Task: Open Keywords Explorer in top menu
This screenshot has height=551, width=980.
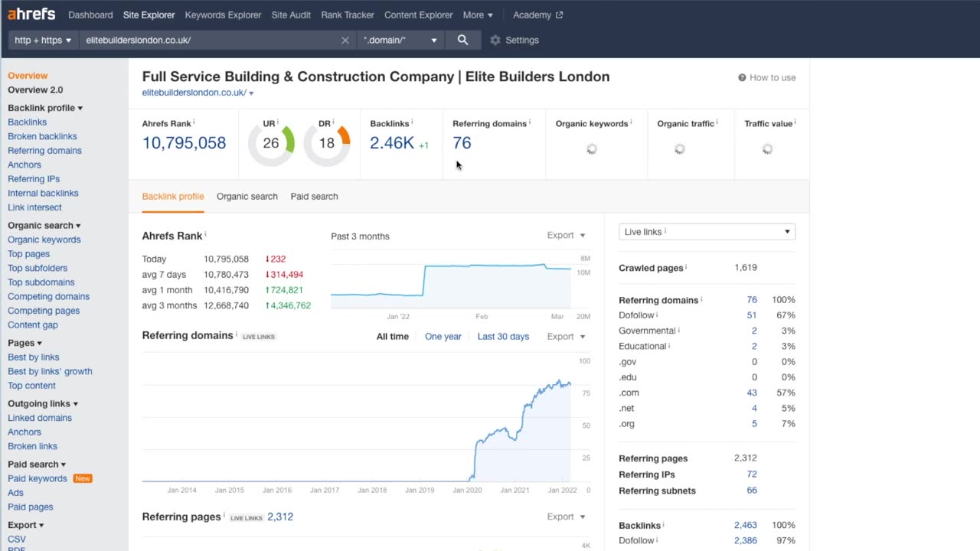Action: (x=223, y=15)
